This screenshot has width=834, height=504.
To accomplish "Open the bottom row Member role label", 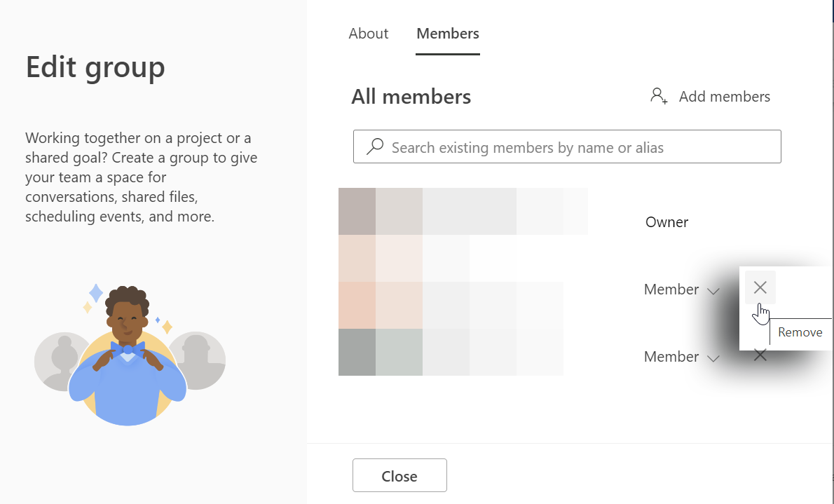I will tap(671, 357).
